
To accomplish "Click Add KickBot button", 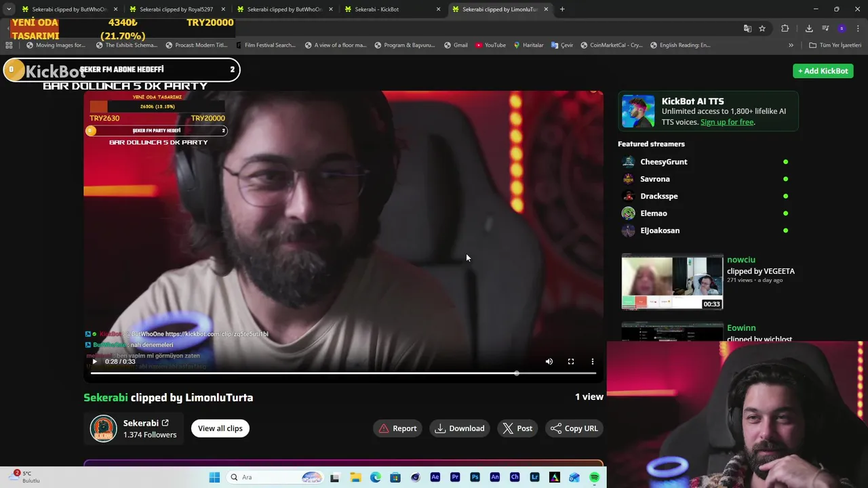I will pyautogui.click(x=823, y=71).
